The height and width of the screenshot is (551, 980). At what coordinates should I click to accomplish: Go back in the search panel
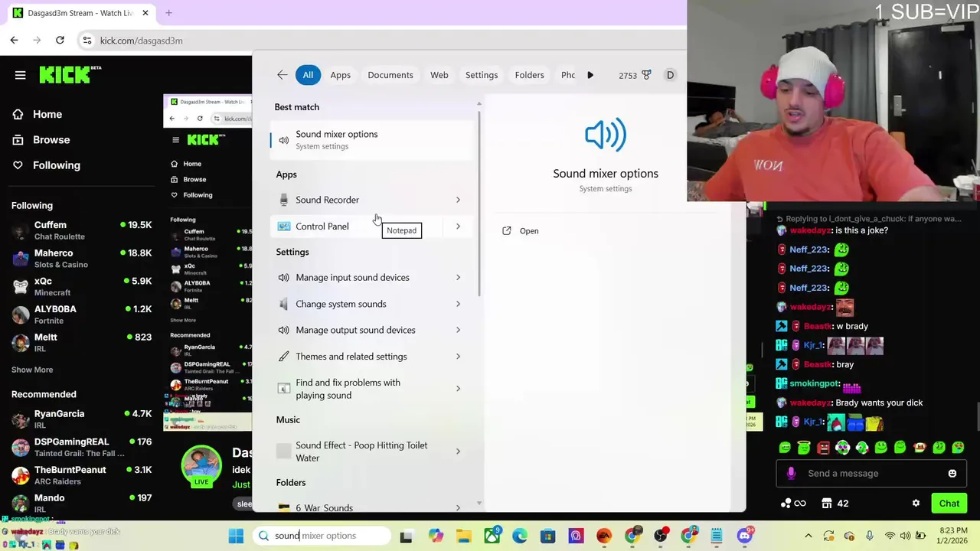coord(282,74)
